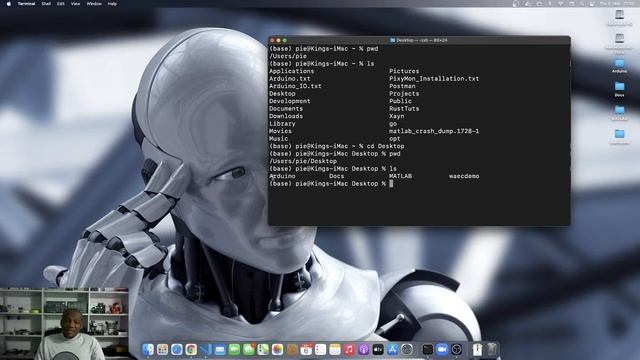Open FaceTime from the dock
This screenshot has height=360, width=640.
pyautogui.click(x=234, y=349)
